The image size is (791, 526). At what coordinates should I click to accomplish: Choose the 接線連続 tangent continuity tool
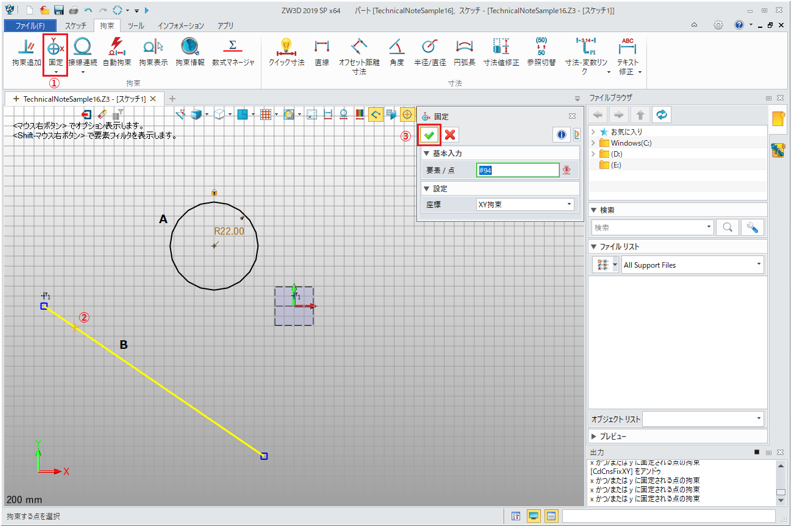click(x=83, y=52)
